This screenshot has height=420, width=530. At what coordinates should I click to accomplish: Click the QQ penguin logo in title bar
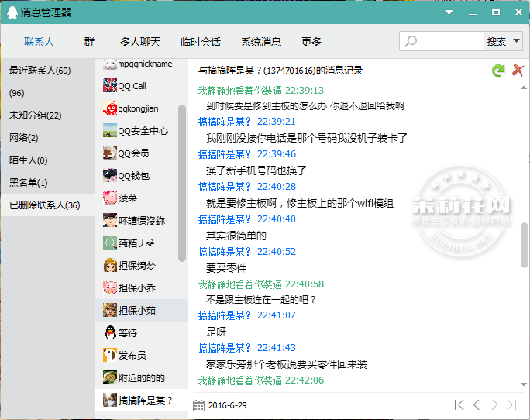(x=12, y=12)
